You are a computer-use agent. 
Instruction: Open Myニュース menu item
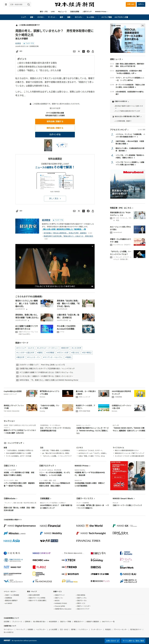click(62, 12)
